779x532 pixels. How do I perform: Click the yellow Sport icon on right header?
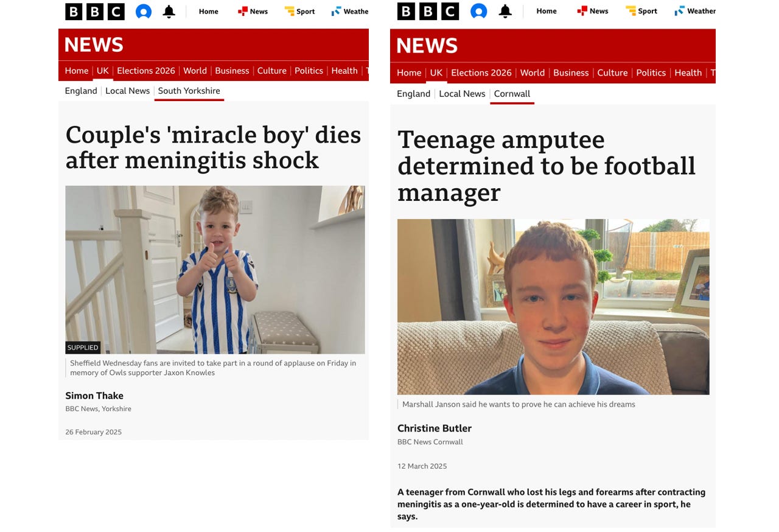click(631, 11)
